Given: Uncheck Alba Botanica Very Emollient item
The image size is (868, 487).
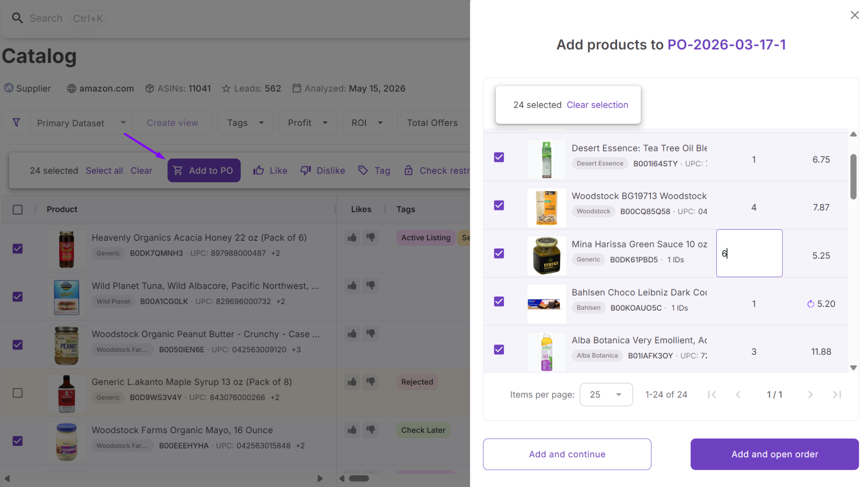Looking at the screenshot, I should point(499,350).
